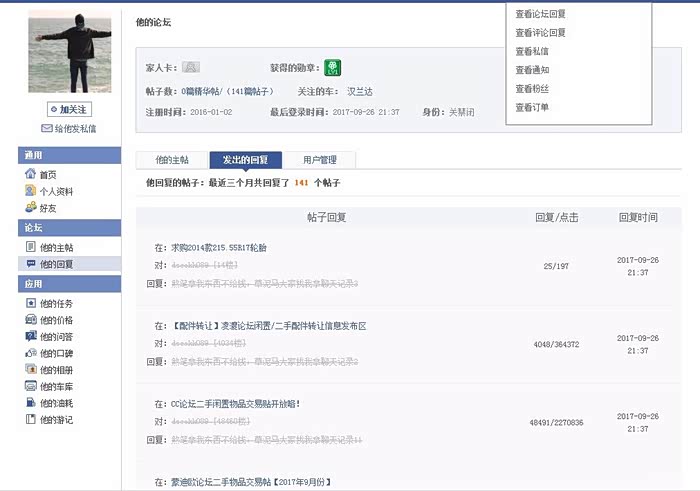Select 查看订单 from the dropdown list
The width and height of the screenshot is (700, 491).
coord(531,107)
